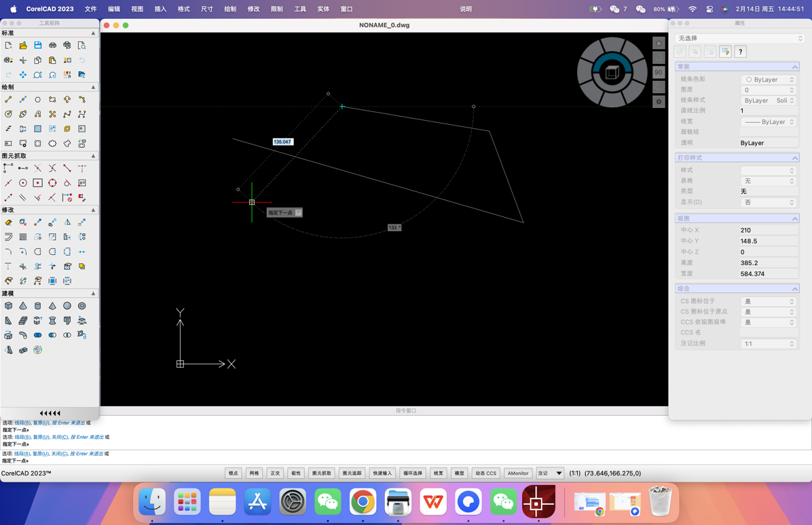Select the Center entity snap icon
Screen dimensions: 812x525
(22, 182)
